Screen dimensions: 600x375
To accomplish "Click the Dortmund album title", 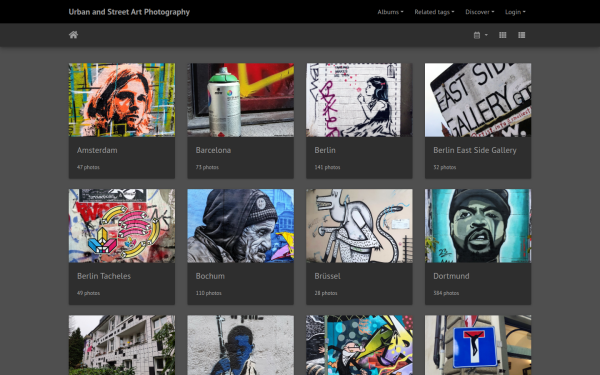I will pos(451,276).
